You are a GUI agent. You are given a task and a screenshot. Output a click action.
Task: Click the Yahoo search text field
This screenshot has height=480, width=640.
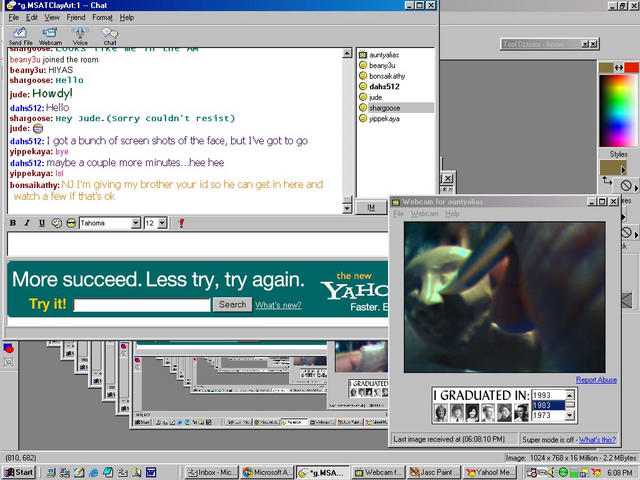pos(142,305)
